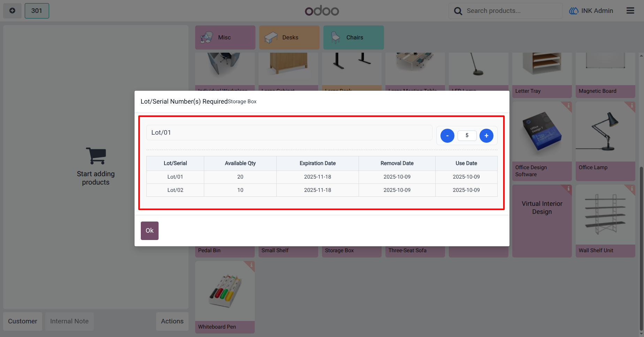The image size is (644, 337).
Task: Click the Customer button
Action: (23, 321)
